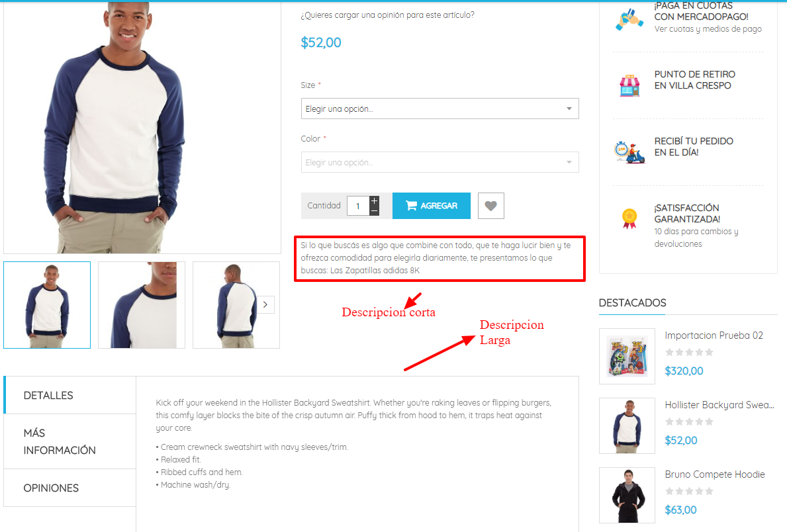The width and height of the screenshot is (787, 532).
Task: Switch to the Detalles tab
Action: pos(69,396)
